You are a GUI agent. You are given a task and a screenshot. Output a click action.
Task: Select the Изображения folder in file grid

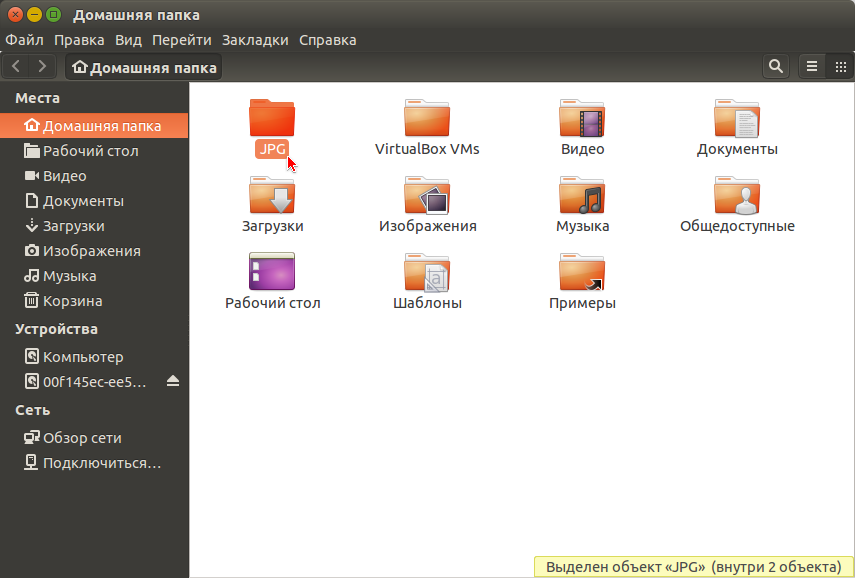pos(427,195)
